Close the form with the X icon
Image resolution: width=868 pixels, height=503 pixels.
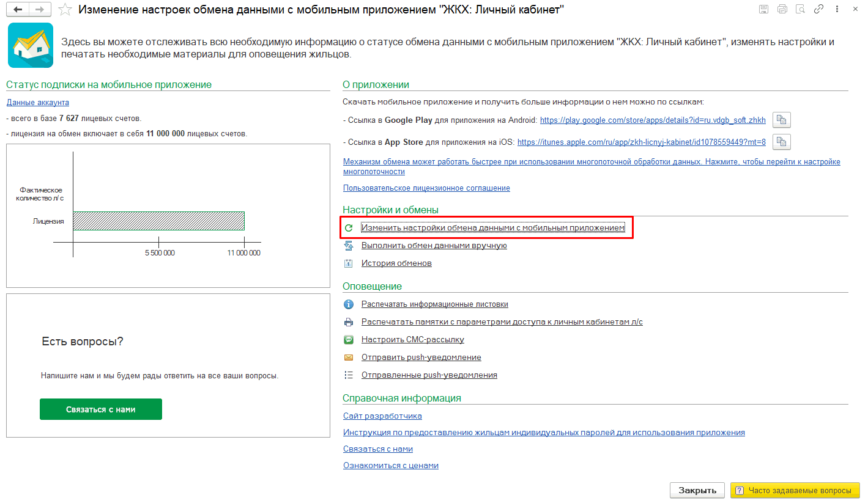coord(854,9)
